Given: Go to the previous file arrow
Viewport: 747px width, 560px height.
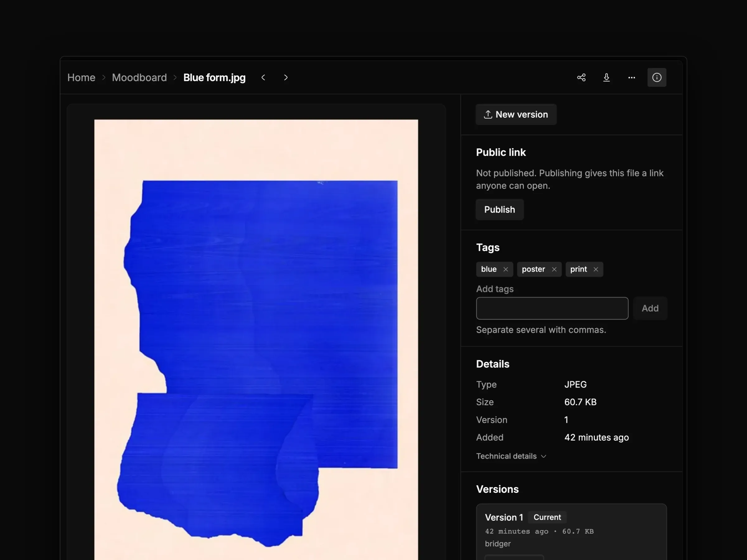Looking at the screenshot, I should (x=263, y=77).
